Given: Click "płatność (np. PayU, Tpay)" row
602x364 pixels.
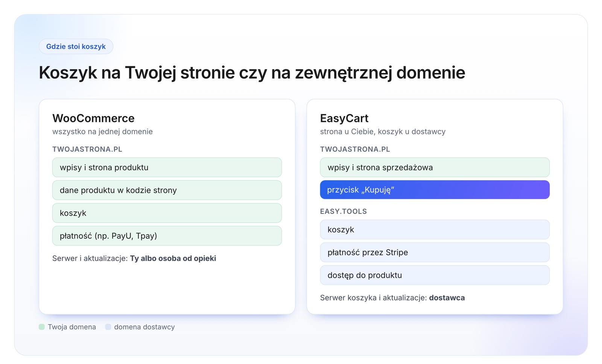Looking at the screenshot, I should click(x=167, y=236).
